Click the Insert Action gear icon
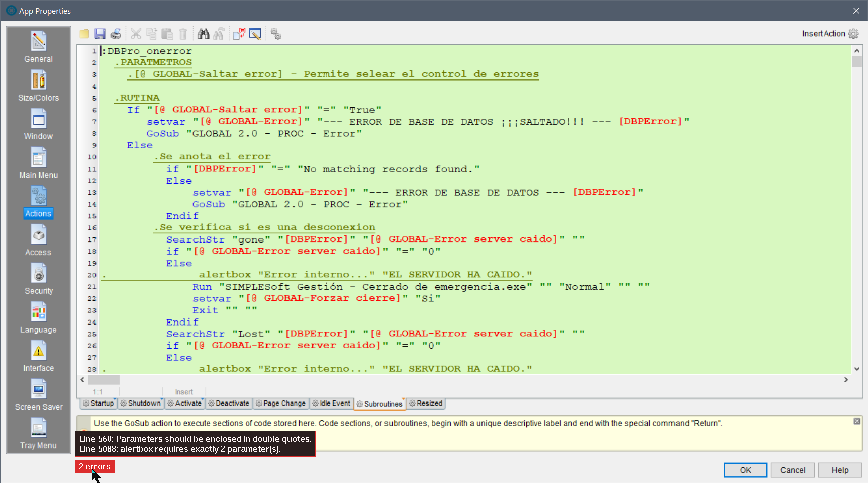This screenshot has height=483, width=868. click(x=853, y=34)
